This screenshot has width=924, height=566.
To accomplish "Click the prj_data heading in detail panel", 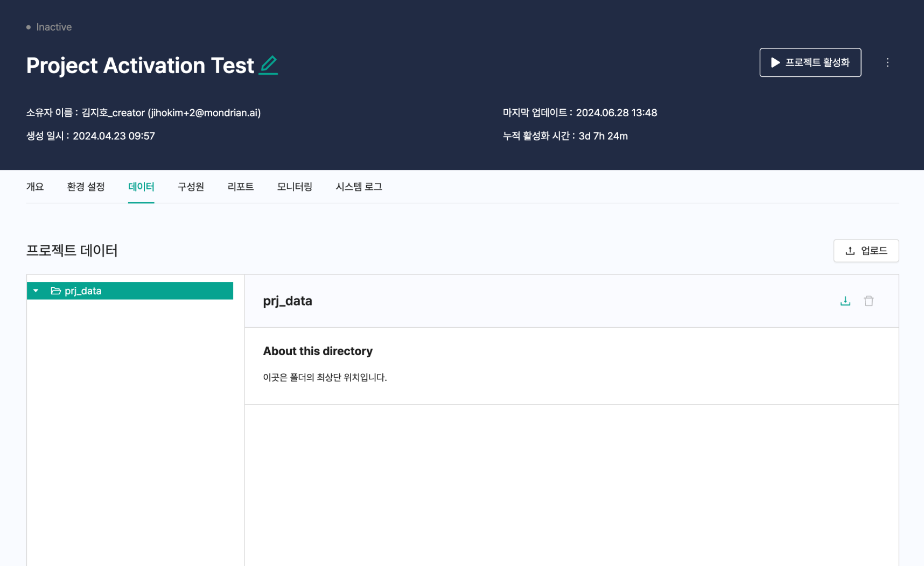I will point(288,301).
